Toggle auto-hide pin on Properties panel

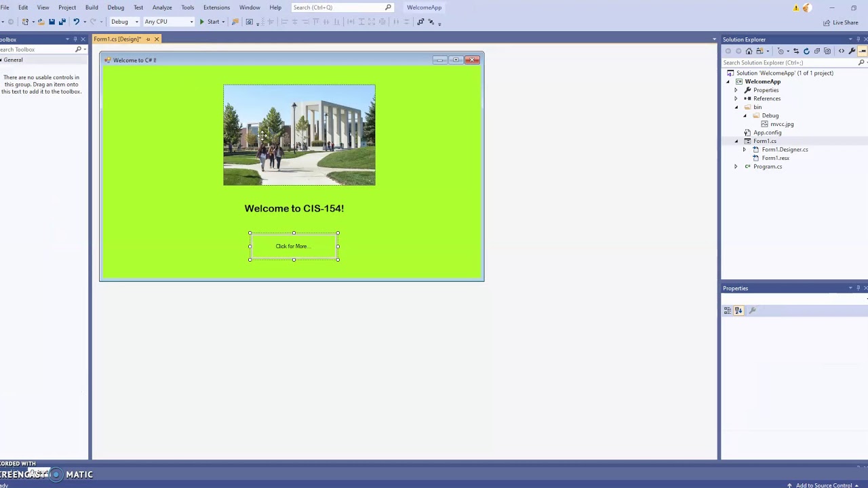tap(858, 288)
